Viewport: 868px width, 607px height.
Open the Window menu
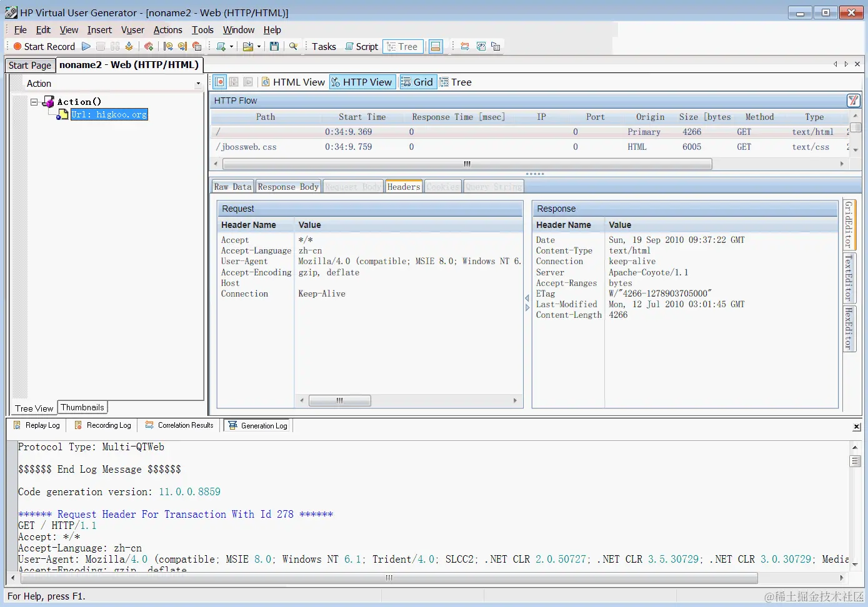[x=239, y=30]
